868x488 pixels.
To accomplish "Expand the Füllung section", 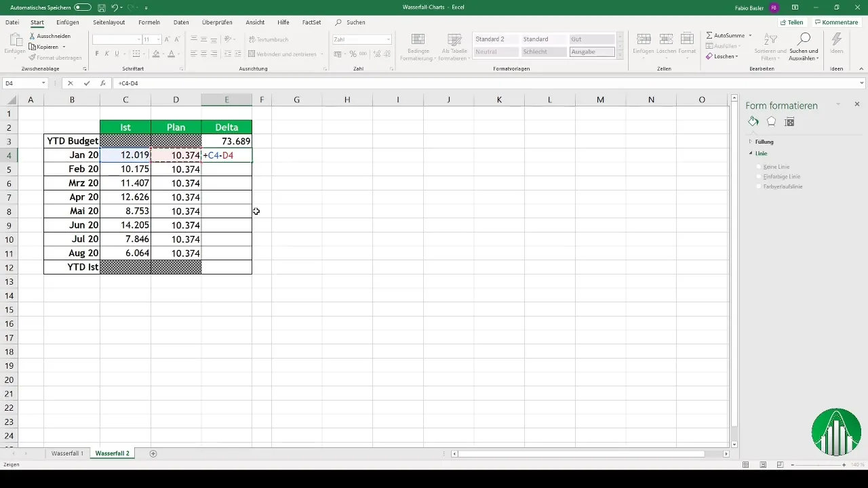I will [x=750, y=142].
